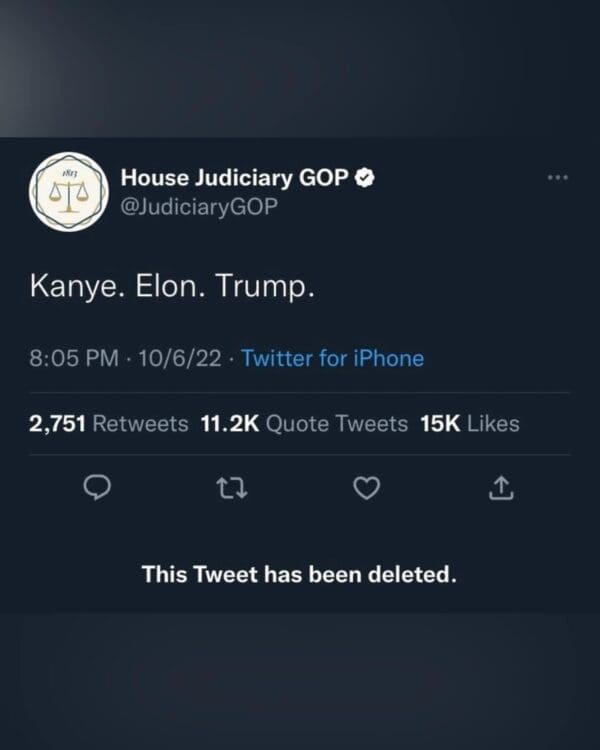Retweet using the arrows icon

click(231, 488)
